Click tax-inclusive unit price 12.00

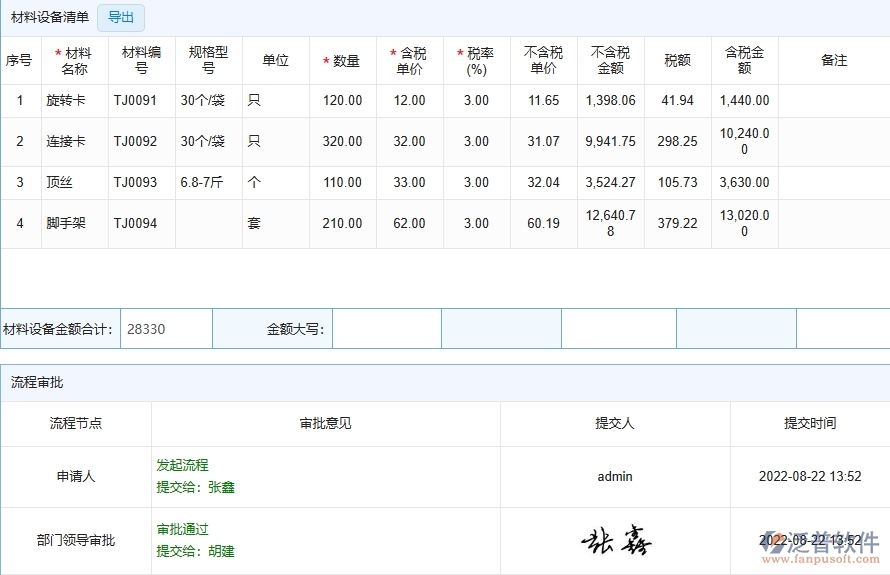409,100
